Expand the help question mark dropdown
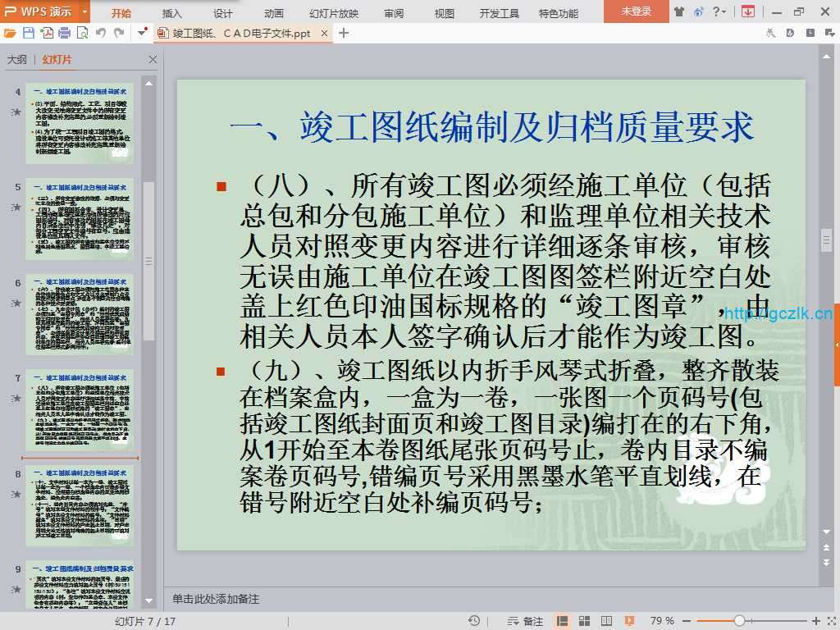Screen dimensions: 840x630 click(721, 12)
